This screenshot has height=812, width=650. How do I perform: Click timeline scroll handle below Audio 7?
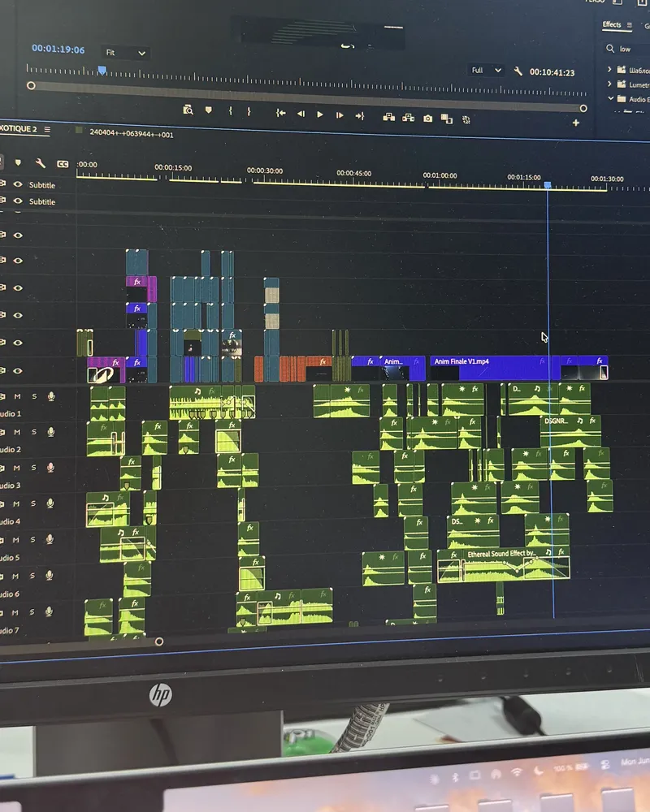[159, 641]
